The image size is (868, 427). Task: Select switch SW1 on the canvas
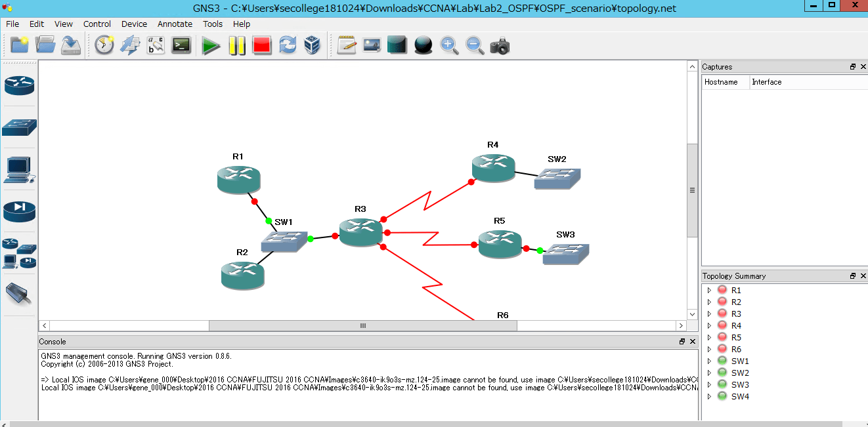click(x=284, y=241)
